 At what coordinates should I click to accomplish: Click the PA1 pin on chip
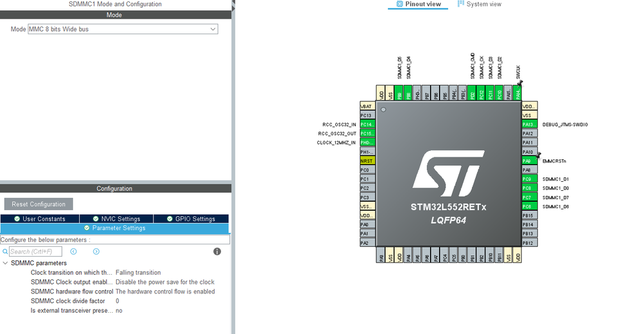[x=367, y=234]
